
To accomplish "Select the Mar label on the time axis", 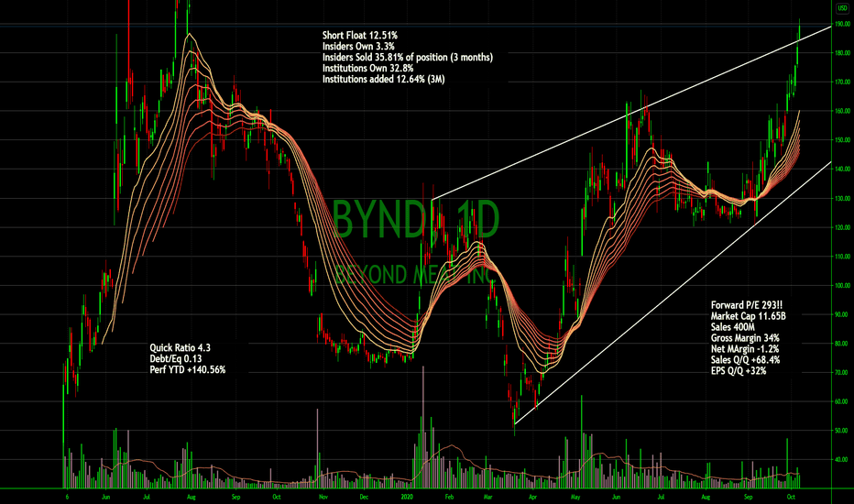I will pos(488,497).
